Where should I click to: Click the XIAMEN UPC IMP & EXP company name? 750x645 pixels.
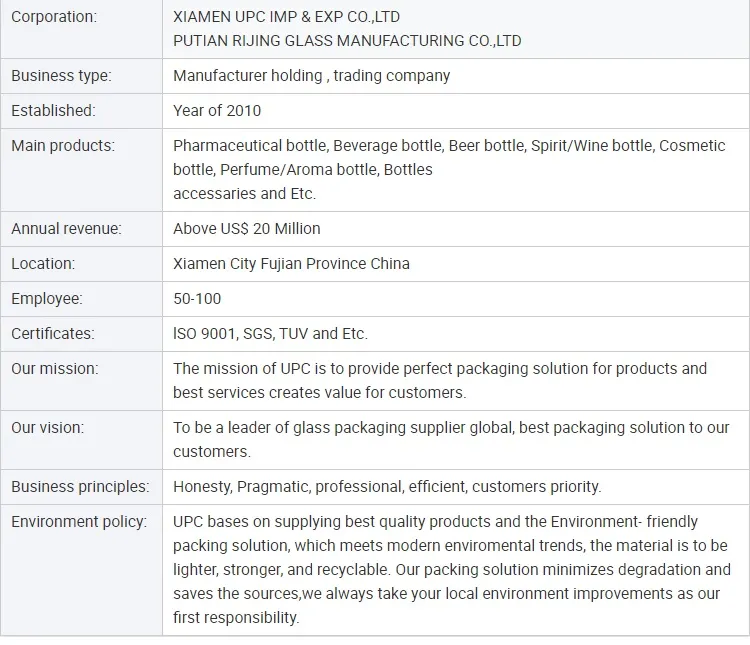pyautogui.click(x=286, y=17)
